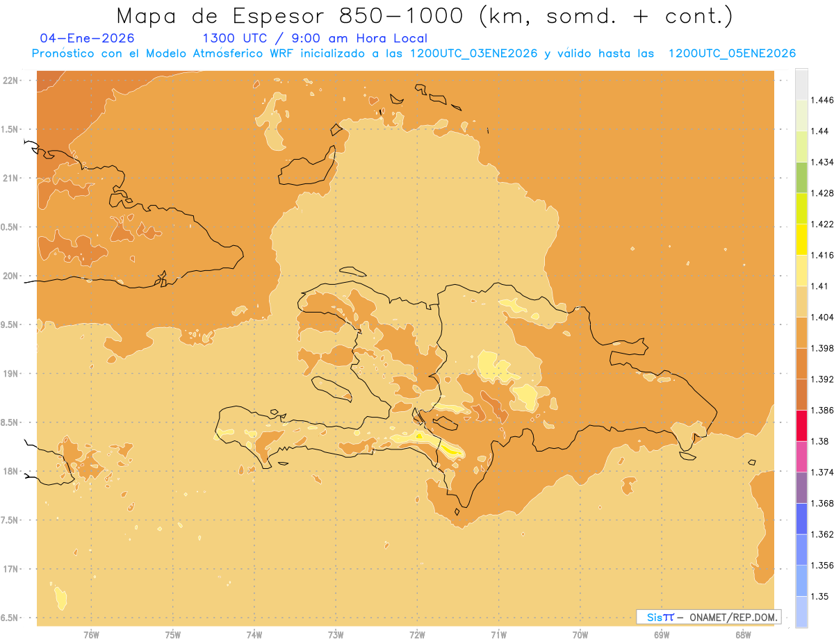Click the yellow-green swatch between 1.422 and 1.428
The height and width of the screenshot is (644, 834).
tap(801, 208)
